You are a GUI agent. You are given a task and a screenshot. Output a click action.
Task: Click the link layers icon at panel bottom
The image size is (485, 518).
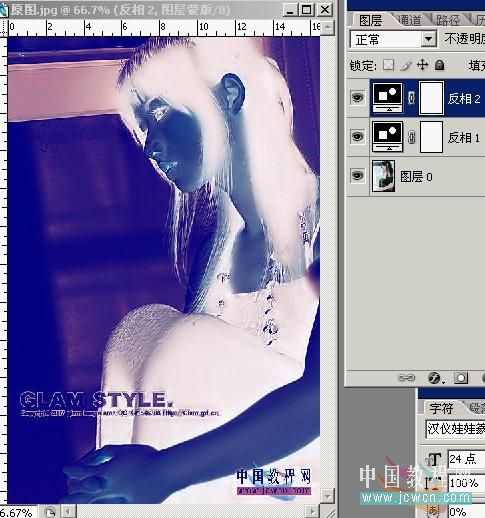point(406,378)
